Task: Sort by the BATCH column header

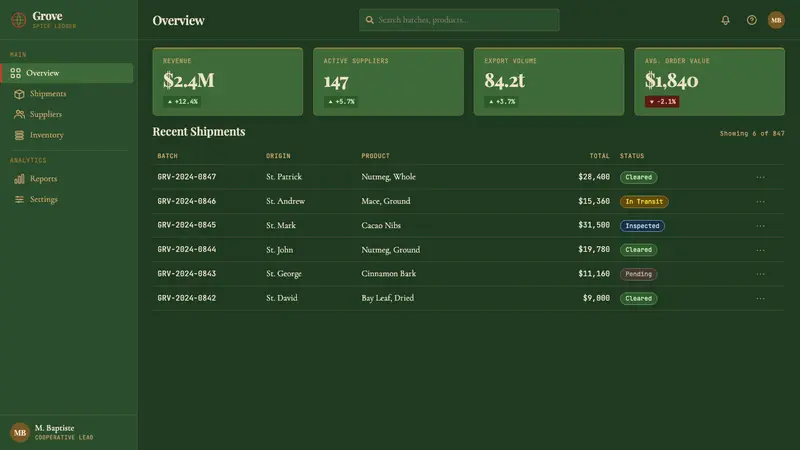Action: (167, 156)
